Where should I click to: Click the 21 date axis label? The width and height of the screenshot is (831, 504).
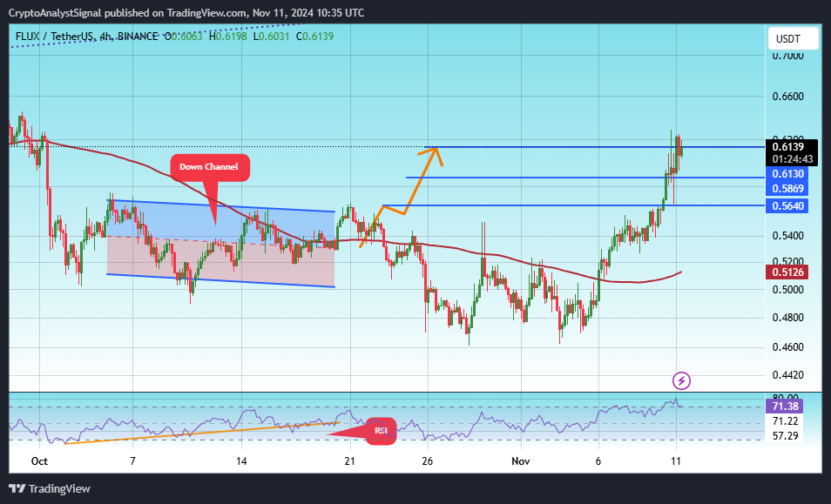350,461
